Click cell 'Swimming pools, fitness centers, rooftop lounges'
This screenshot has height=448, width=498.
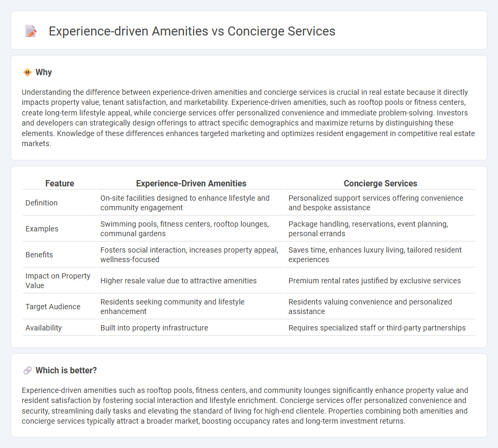coord(191,229)
